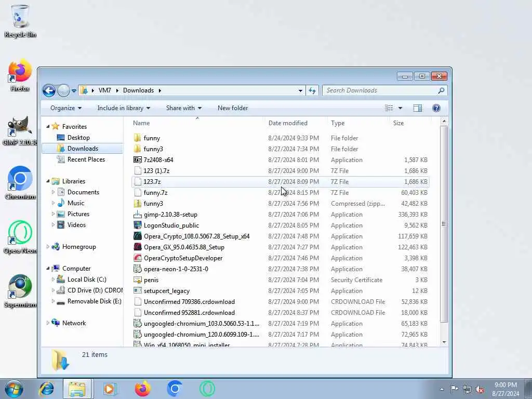
Task: Select the Opera_Crypto setup file icon
Action: 137,236
